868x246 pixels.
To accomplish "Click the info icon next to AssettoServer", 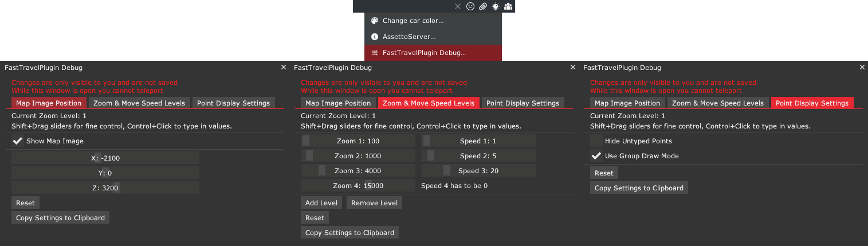I will (x=375, y=37).
